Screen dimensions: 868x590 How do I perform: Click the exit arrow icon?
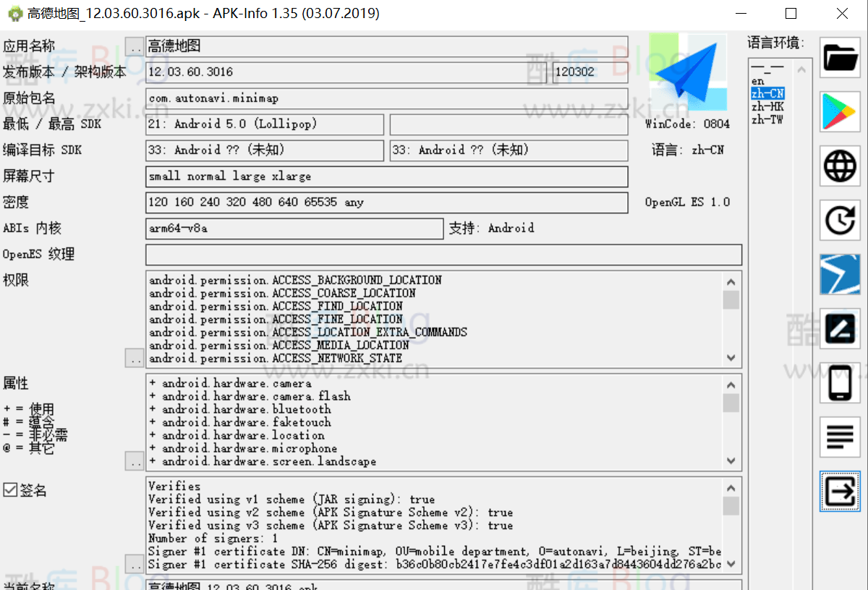pyautogui.click(x=840, y=492)
